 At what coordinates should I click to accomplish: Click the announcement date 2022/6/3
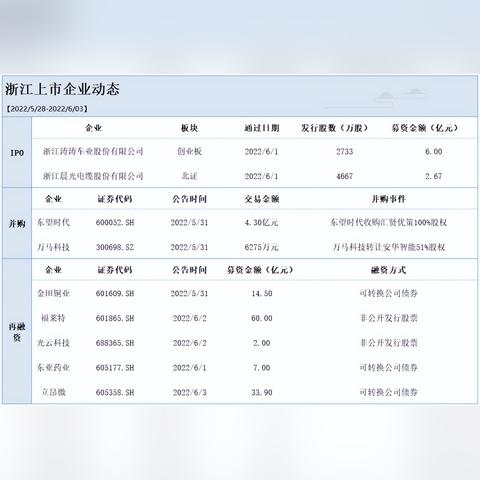click(x=189, y=392)
